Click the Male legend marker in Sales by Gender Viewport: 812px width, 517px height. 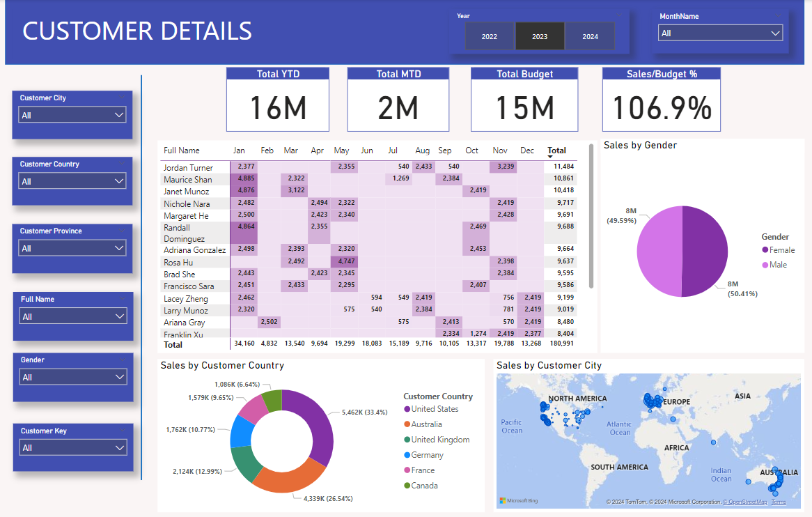(764, 265)
